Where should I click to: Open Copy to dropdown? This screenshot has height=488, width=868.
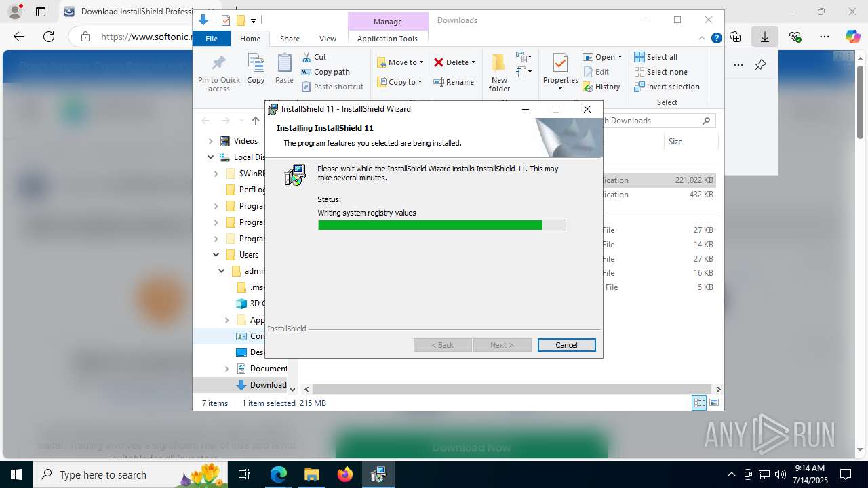pyautogui.click(x=399, y=82)
